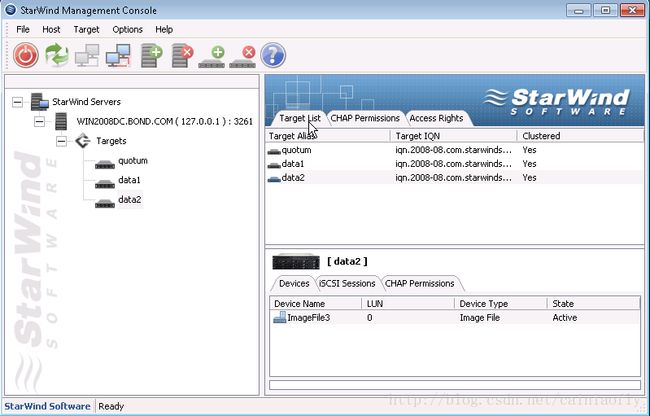650x416 pixels.
Task: Click the data2 device icon in tree
Action: [x=104, y=203]
